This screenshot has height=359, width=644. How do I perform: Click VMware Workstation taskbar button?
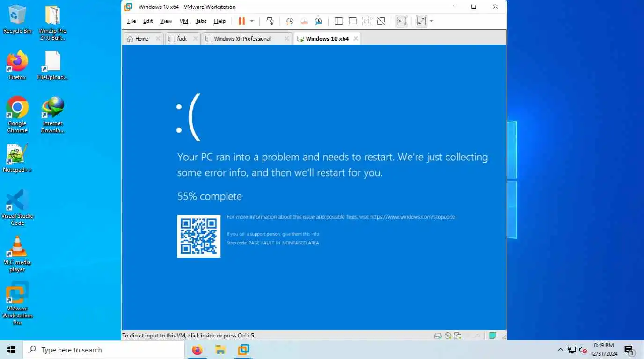point(243,350)
